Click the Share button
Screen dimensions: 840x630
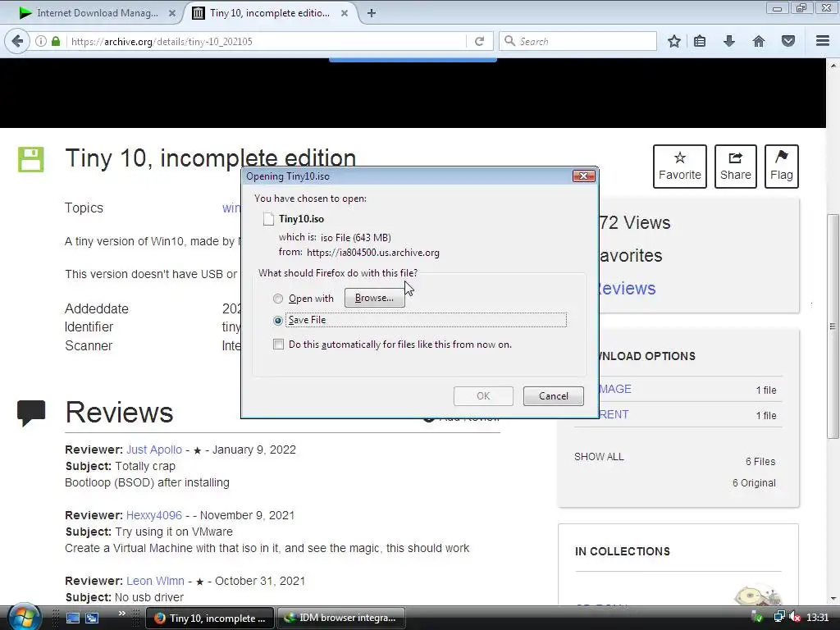pyautogui.click(x=736, y=166)
